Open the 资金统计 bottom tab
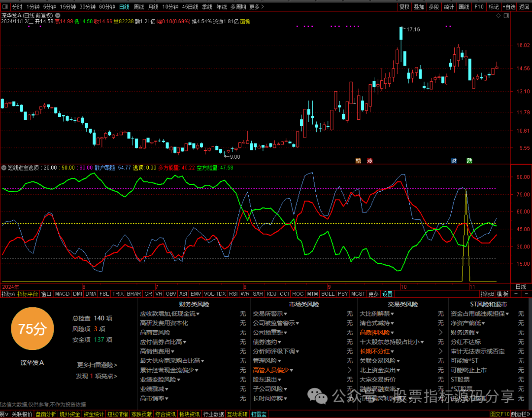The image size is (532, 418). 93,414
